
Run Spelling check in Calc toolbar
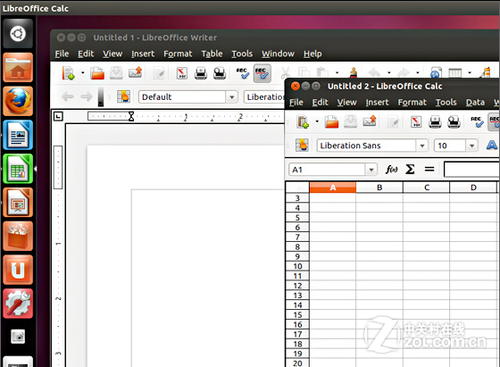pyautogui.click(x=477, y=122)
